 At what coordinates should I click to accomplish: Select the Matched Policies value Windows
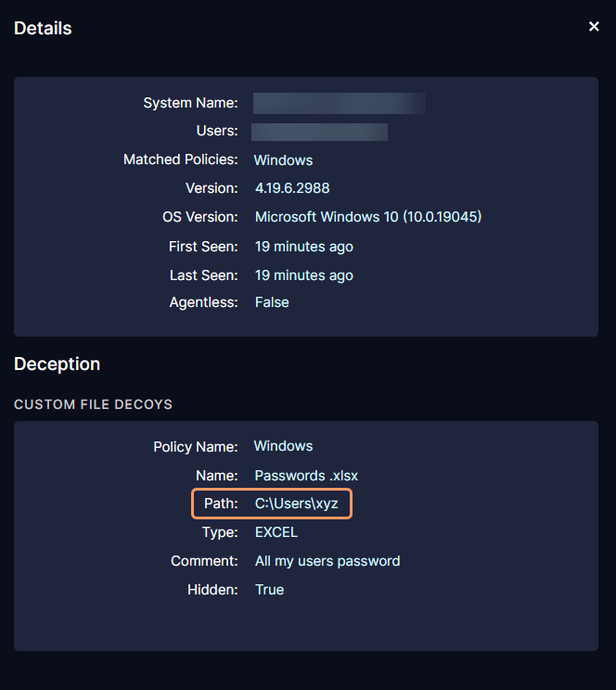pyautogui.click(x=283, y=160)
